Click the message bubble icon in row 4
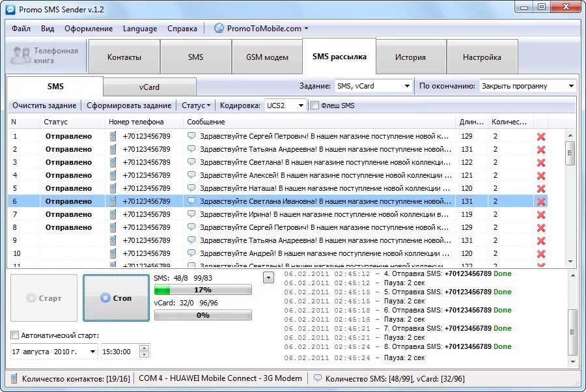Screen dimensions: 586x392 tap(191, 175)
